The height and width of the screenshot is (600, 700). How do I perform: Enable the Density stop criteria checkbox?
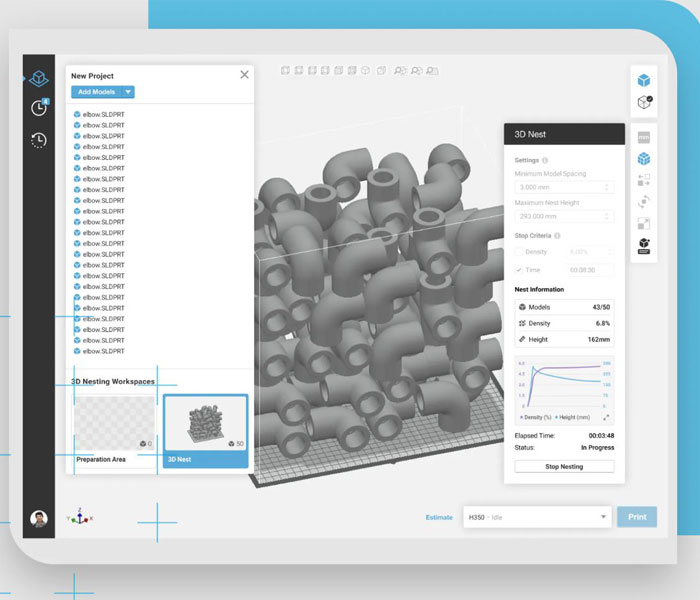point(519,252)
